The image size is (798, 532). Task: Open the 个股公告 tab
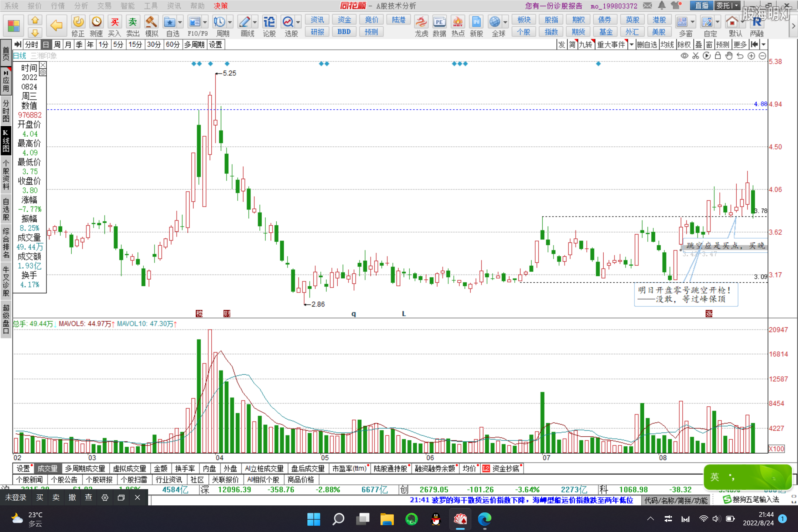coord(64,480)
